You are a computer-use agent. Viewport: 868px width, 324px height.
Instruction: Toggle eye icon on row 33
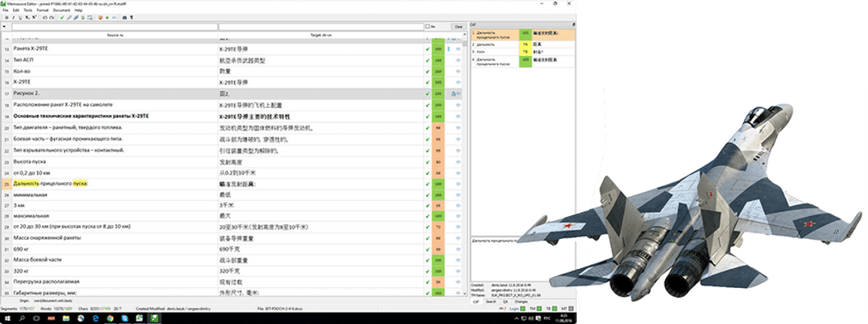(458, 272)
